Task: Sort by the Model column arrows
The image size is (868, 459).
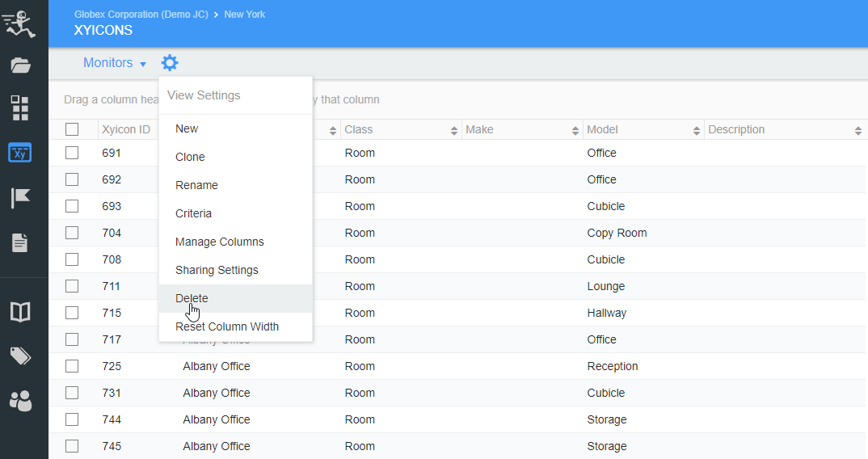Action: (697, 131)
